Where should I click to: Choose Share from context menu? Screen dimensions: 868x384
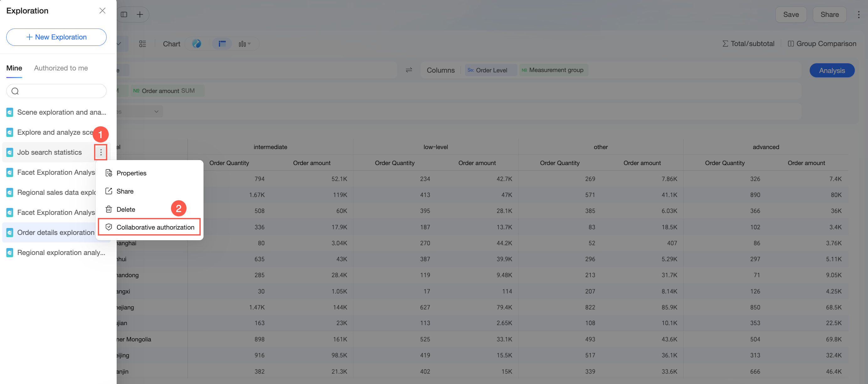[x=149, y=191]
